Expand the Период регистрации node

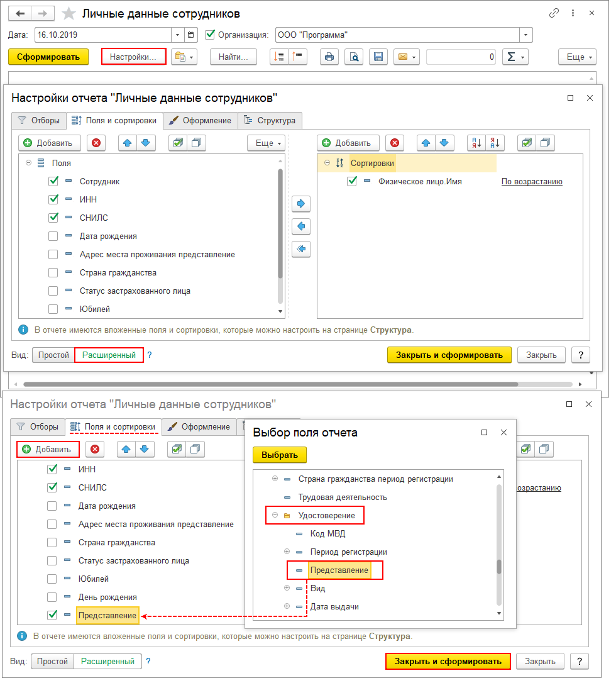pos(287,552)
